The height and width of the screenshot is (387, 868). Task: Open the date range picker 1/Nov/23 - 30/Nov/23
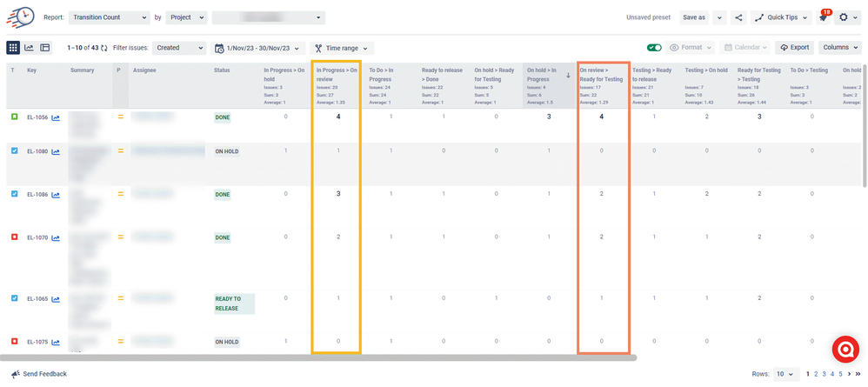pyautogui.click(x=258, y=48)
